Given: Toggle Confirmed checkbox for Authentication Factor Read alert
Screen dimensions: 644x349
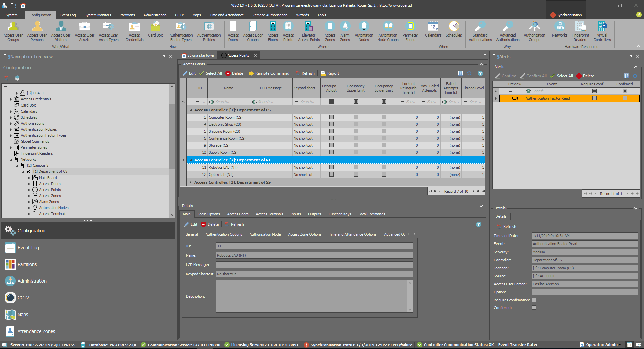Looking at the screenshot, I should tap(625, 98).
